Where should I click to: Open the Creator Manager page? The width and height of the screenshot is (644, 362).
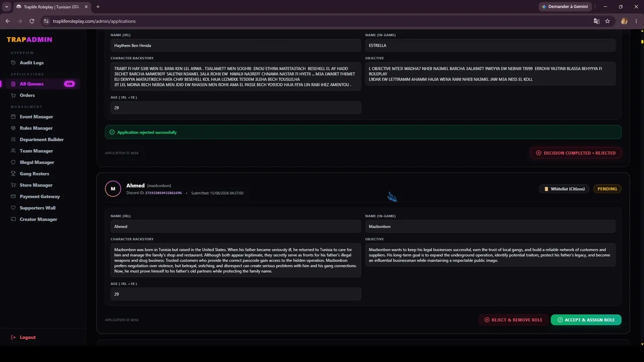tap(38, 219)
